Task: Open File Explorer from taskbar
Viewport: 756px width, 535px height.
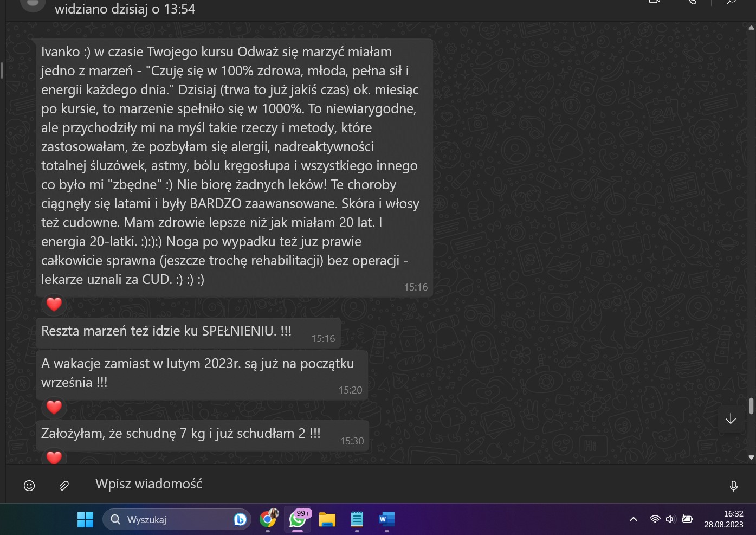Action: (x=327, y=519)
